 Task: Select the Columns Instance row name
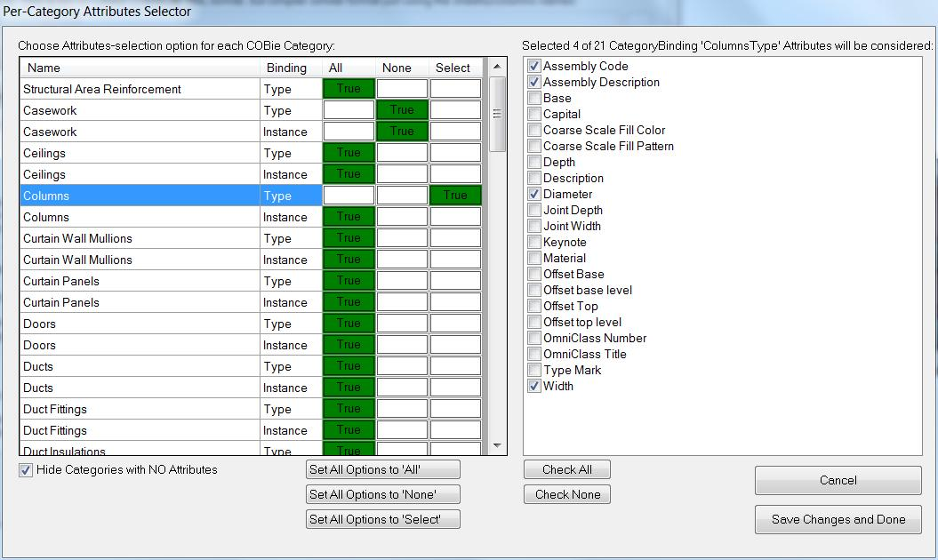click(140, 217)
